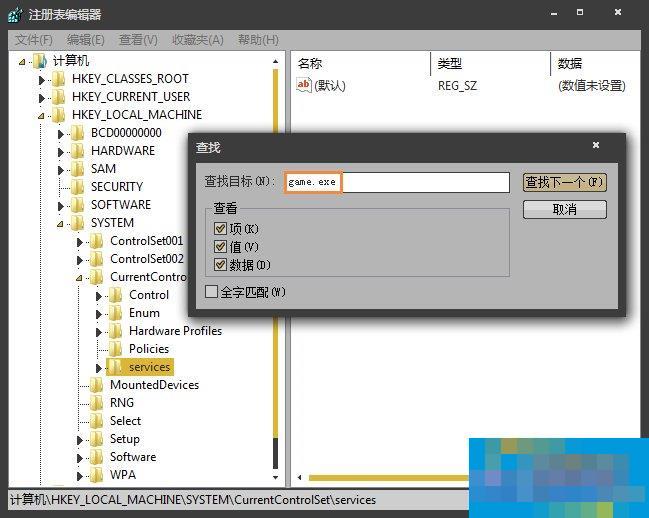This screenshot has height=518, width=649.
Task: Collapse the HKEY_LOCAL_MACHINE node arrow
Action: (x=41, y=116)
